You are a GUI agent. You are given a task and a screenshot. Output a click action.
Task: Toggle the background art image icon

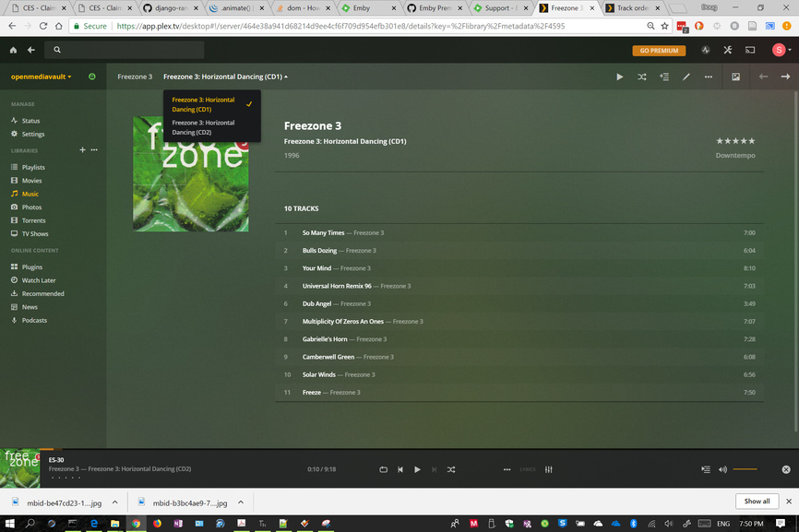(736, 77)
